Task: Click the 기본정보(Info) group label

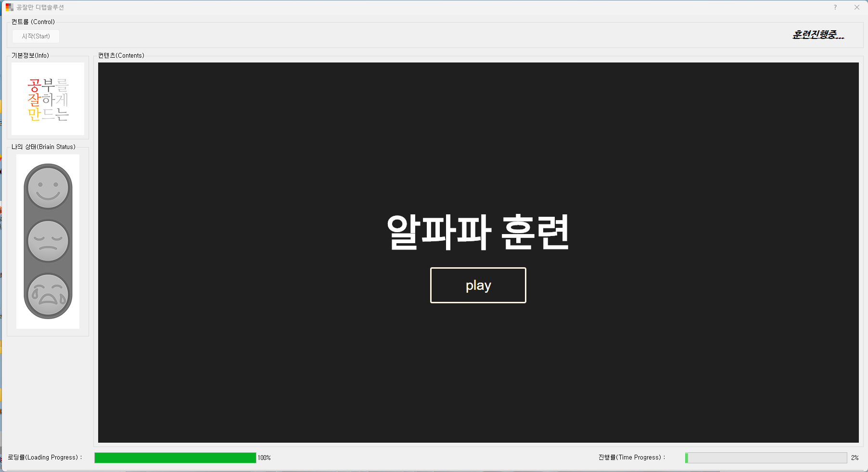Action: coord(30,55)
